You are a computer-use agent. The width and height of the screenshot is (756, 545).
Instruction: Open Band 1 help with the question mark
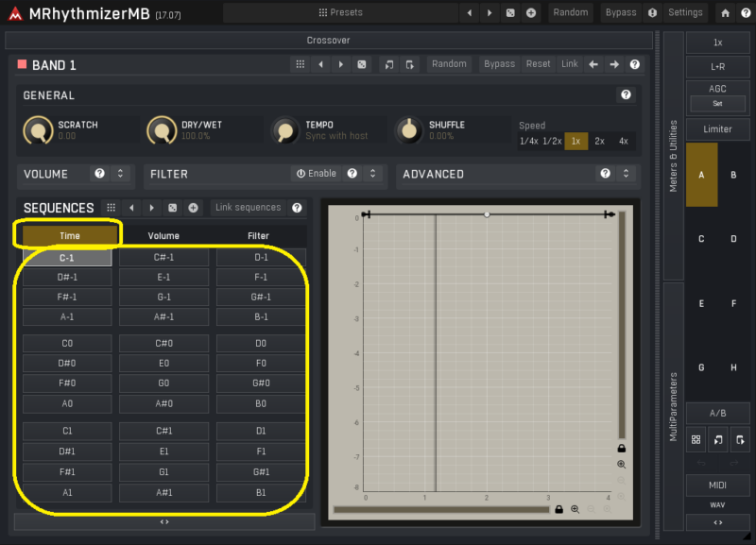pos(635,64)
